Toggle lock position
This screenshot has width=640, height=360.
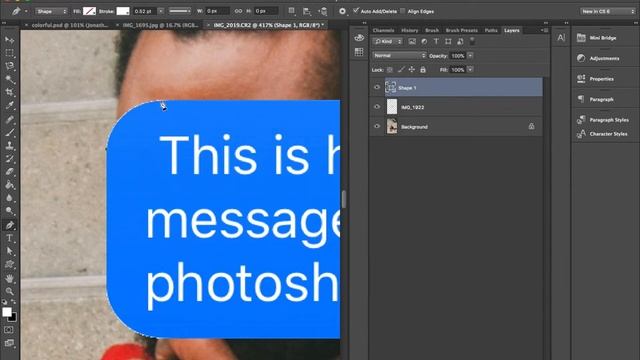click(412, 70)
